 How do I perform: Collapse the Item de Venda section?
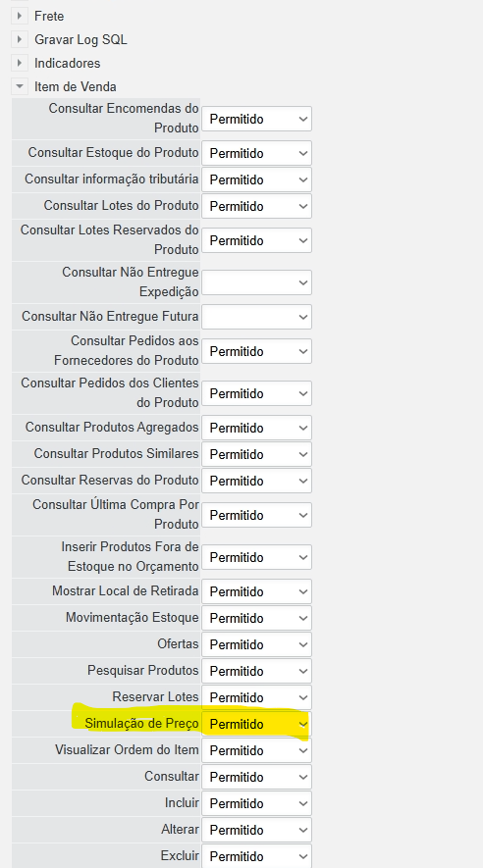coord(20,86)
